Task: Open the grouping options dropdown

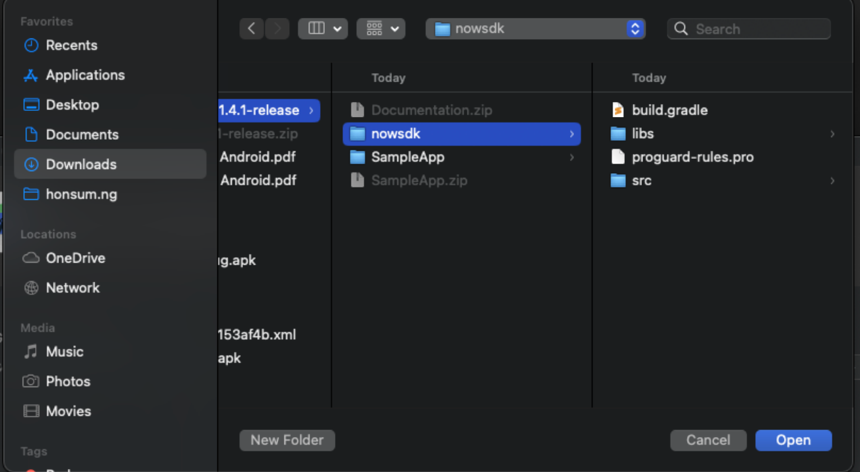Action: (x=381, y=29)
